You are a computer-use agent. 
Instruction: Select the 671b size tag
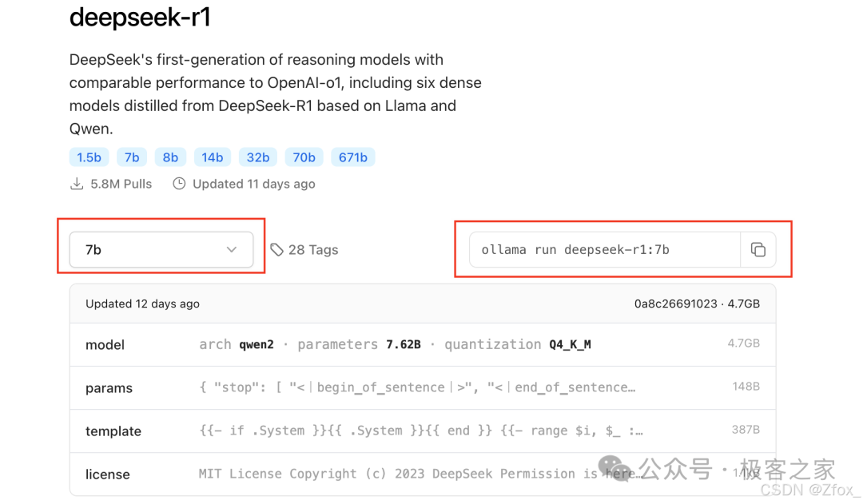[x=353, y=157]
